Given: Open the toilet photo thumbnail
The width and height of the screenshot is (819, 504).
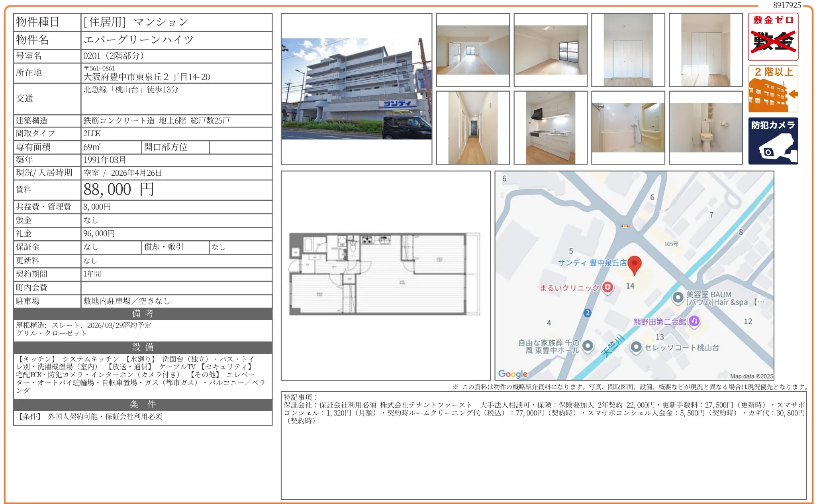Looking at the screenshot, I should click(x=705, y=127).
